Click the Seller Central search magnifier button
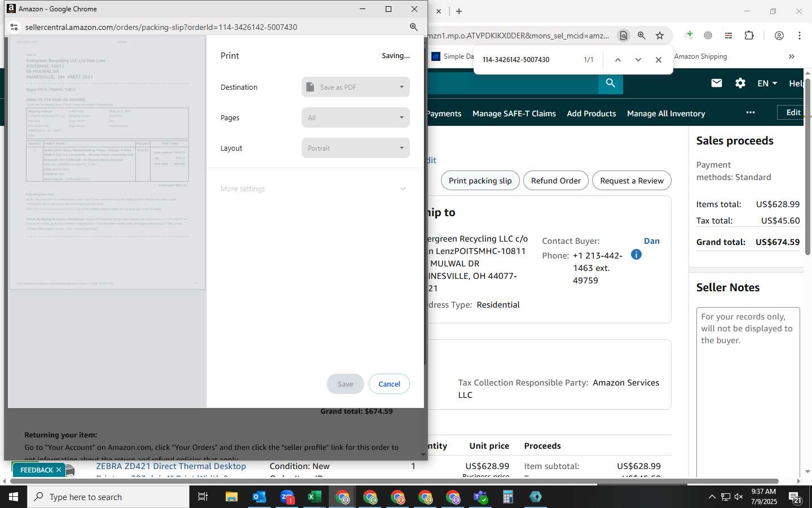The width and height of the screenshot is (812, 508). [611, 84]
